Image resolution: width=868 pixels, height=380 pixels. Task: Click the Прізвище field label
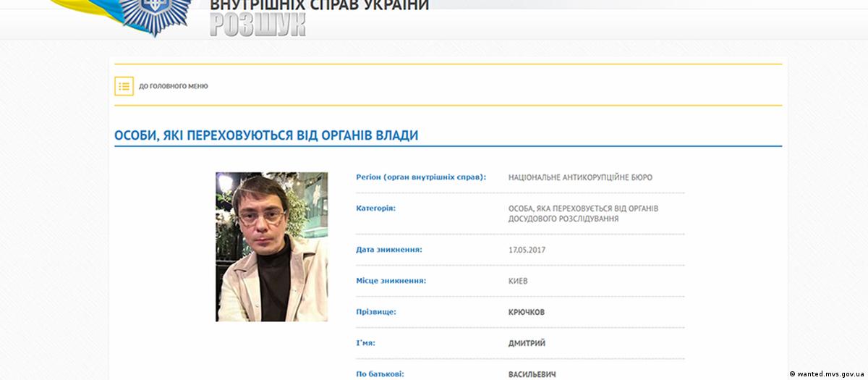point(377,312)
